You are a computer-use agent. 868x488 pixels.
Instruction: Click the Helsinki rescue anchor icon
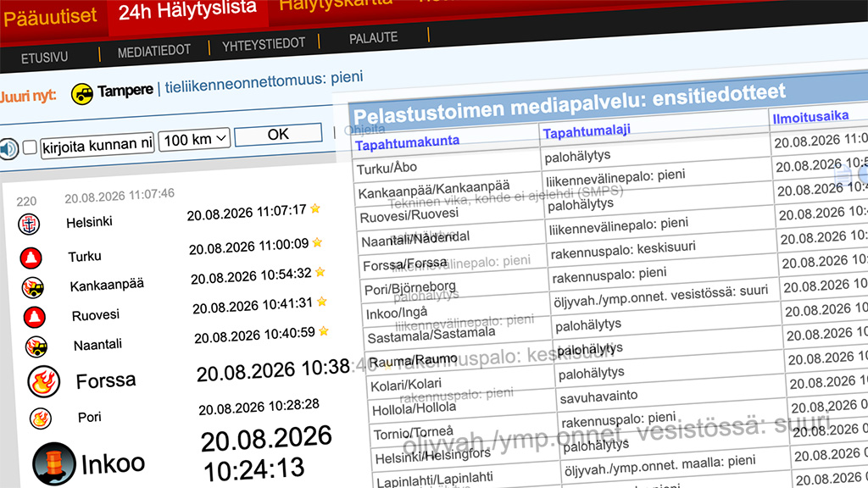29,224
